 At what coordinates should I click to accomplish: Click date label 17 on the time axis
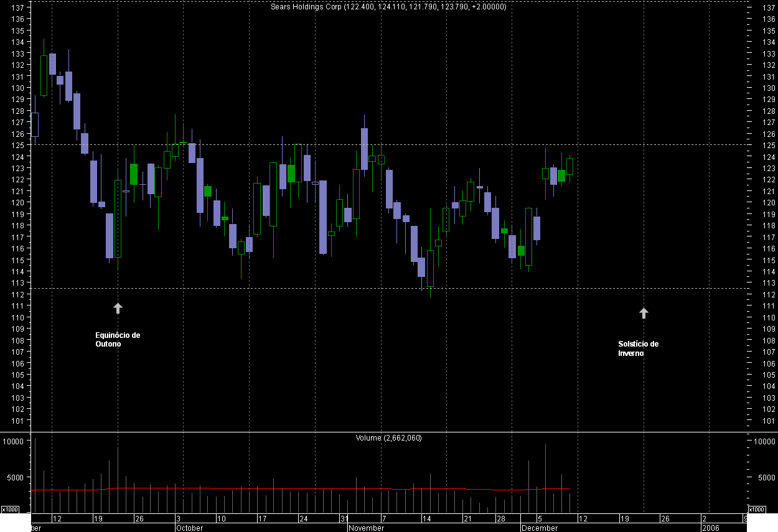pyautogui.click(x=263, y=518)
